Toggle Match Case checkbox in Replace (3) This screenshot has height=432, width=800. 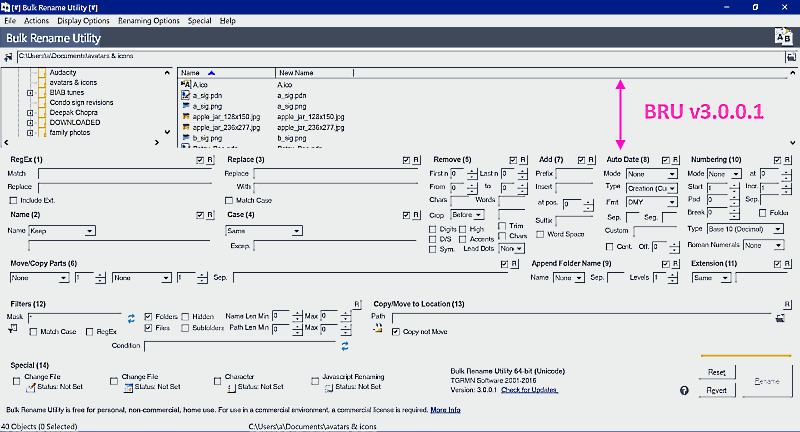point(229,200)
